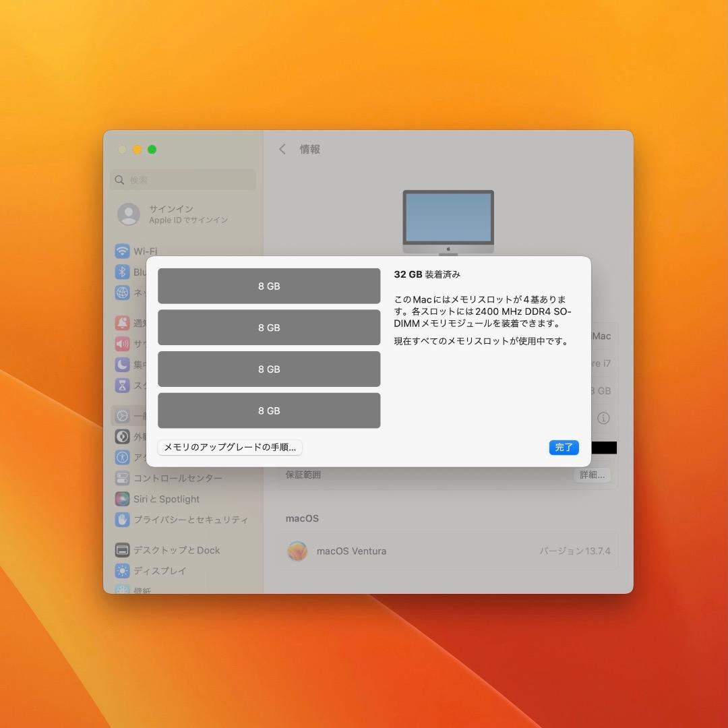
Task: Select the first 8 GB memory slot
Action: click(269, 286)
